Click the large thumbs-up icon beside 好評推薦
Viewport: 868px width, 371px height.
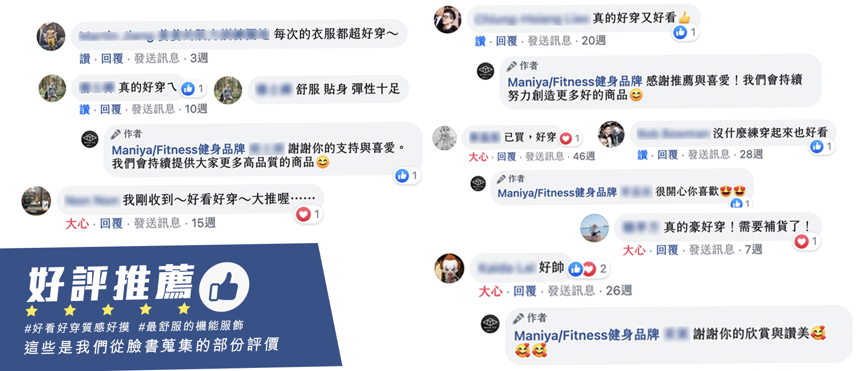(x=224, y=287)
